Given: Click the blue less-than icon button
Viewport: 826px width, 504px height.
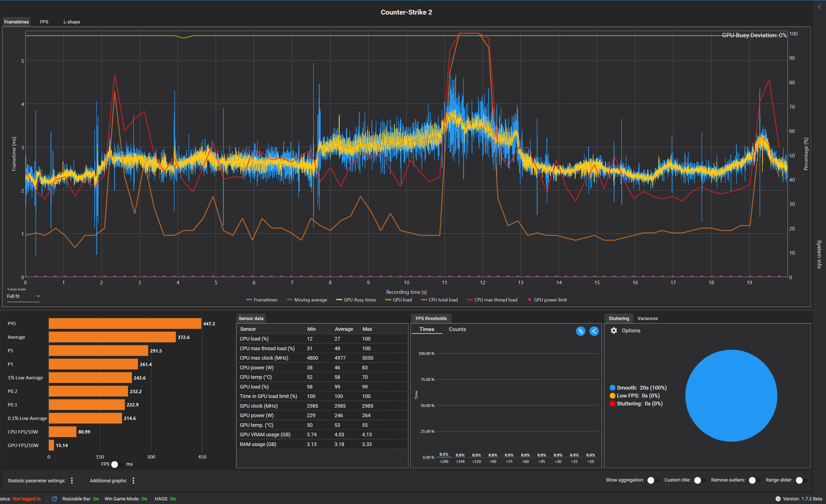Looking at the screenshot, I should [594, 331].
